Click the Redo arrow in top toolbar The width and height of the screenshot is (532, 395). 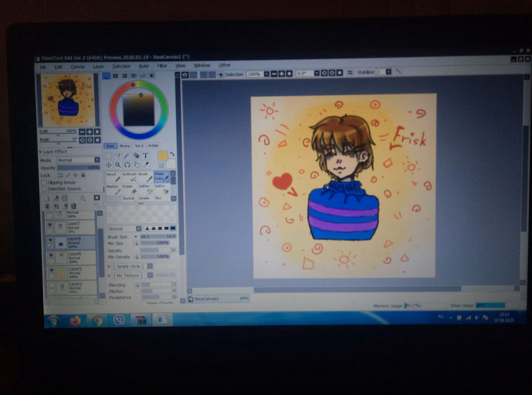tap(193, 75)
